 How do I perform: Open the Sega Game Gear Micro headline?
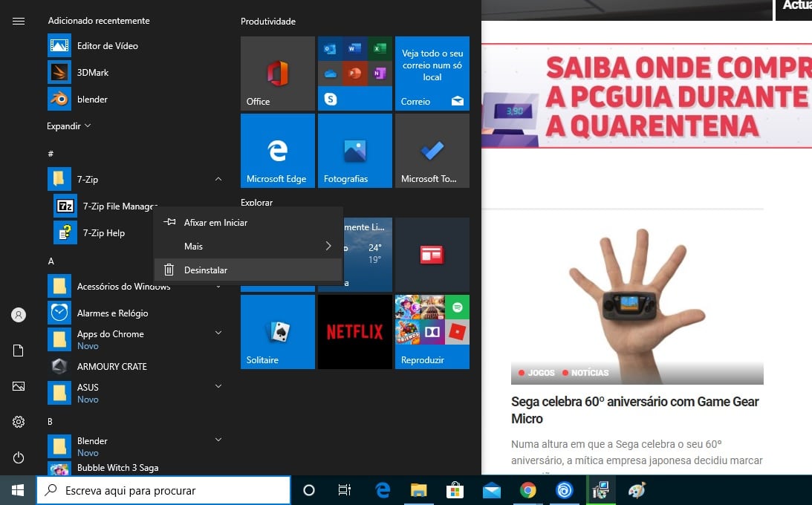point(634,410)
